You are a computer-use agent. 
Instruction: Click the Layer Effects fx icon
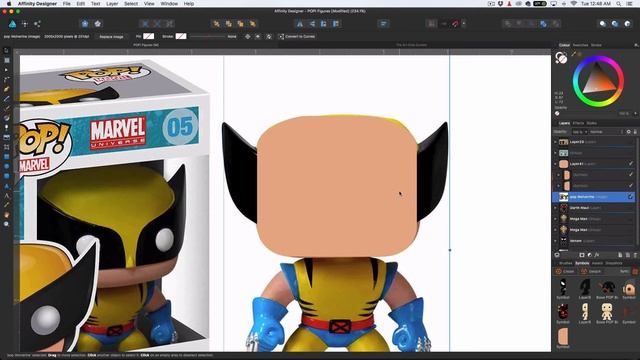pyautogui.click(x=597, y=255)
